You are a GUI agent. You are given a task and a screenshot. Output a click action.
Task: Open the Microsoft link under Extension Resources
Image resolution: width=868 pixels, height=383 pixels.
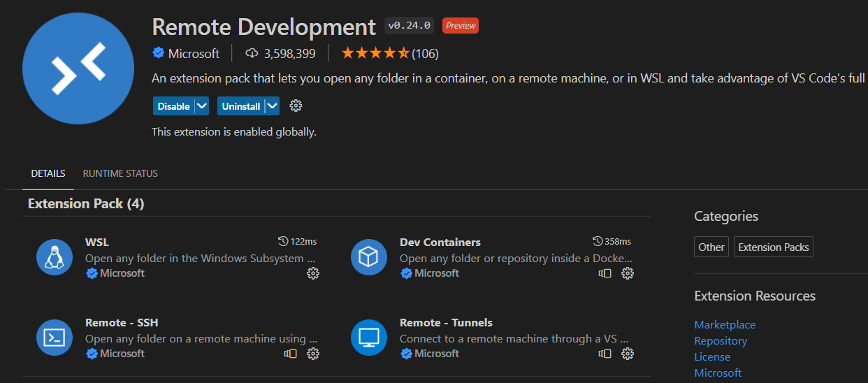pyautogui.click(x=718, y=373)
